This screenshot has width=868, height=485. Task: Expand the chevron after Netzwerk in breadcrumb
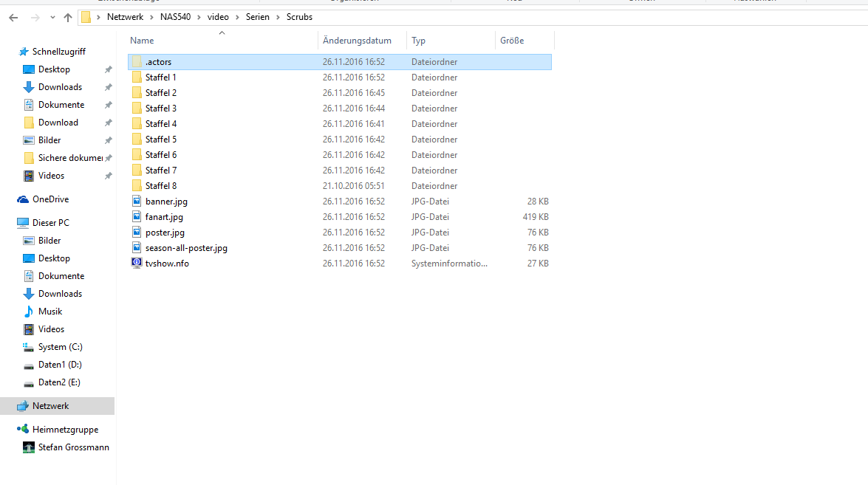[x=151, y=17]
